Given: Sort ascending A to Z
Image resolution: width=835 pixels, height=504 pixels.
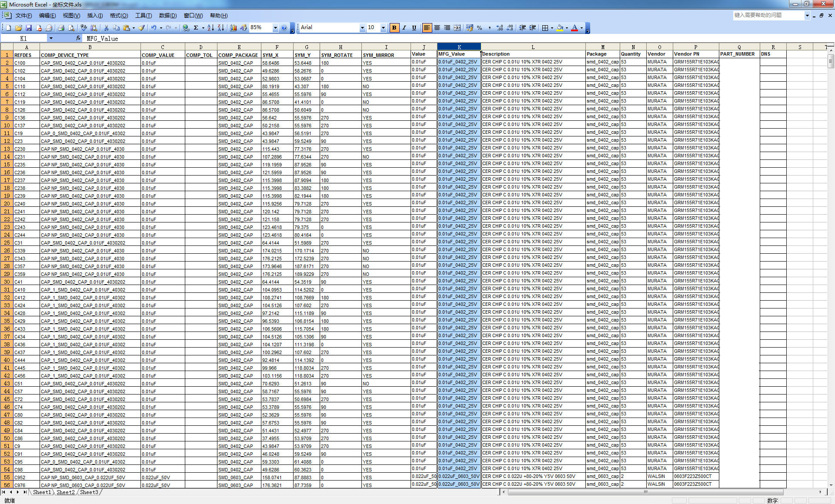Looking at the screenshot, I should coord(210,28).
